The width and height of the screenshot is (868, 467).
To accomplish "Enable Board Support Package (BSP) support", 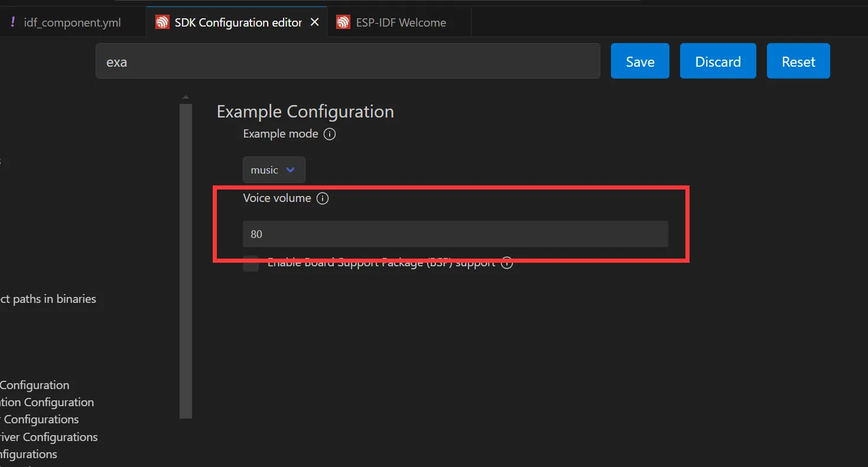I will coord(251,264).
